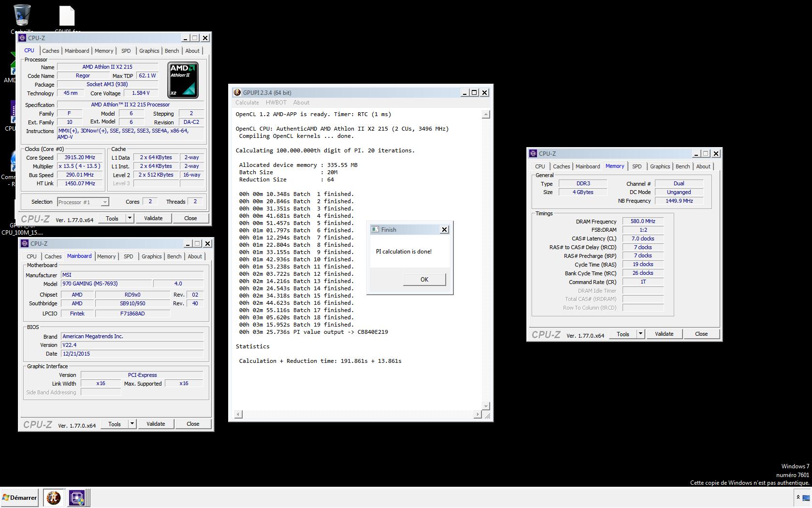Click the BIOS version field V22.4
Viewport: 812px width, 508px height.
pyautogui.click(x=132, y=345)
